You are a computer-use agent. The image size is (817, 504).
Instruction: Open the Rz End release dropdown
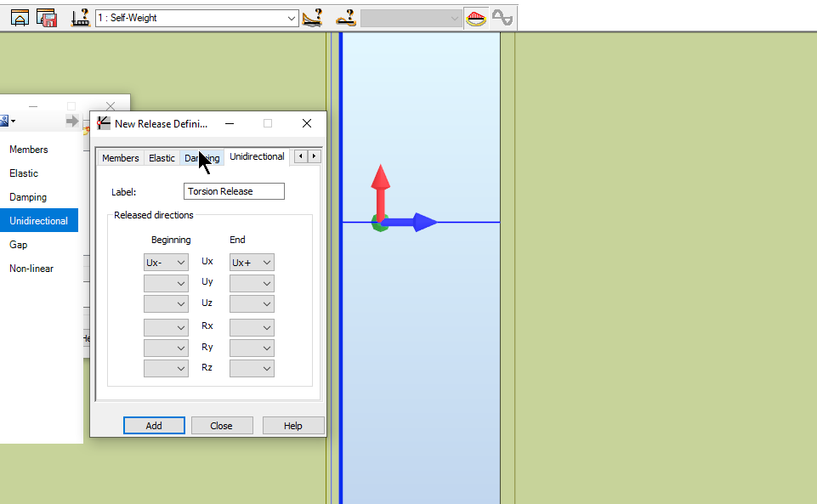[x=252, y=367]
